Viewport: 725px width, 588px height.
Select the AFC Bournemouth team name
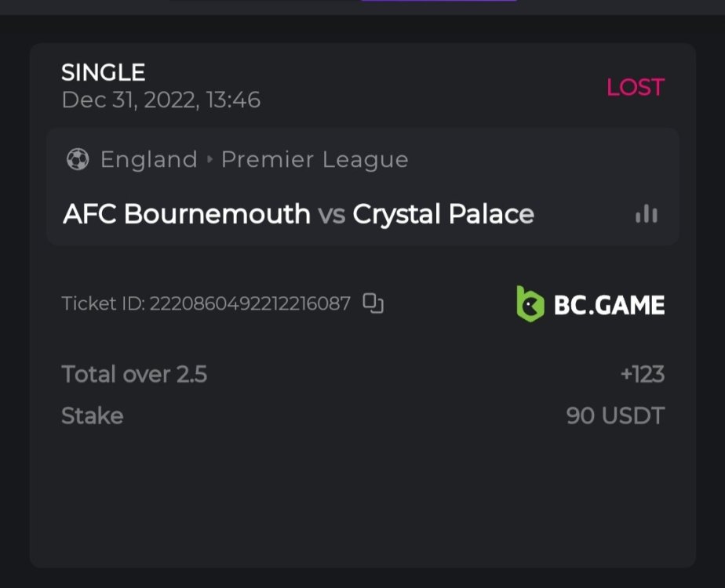pos(187,214)
